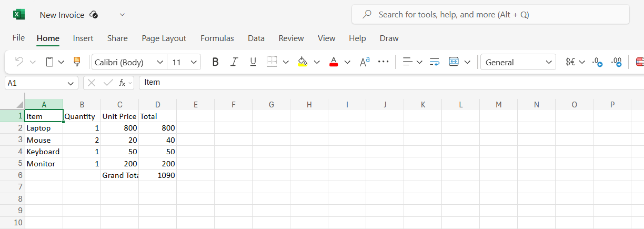Show more font options ellipsis button
644x229 pixels.
pyautogui.click(x=384, y=62)
